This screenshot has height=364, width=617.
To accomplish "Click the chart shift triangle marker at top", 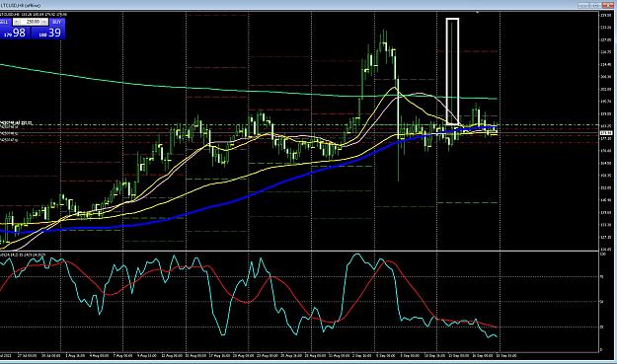I will point(477,13).
